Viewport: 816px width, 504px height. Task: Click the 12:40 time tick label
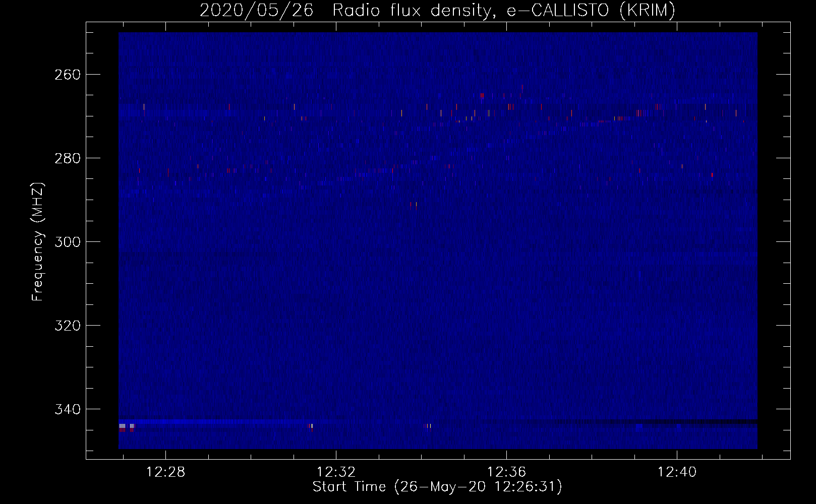(x=677, y=472)
